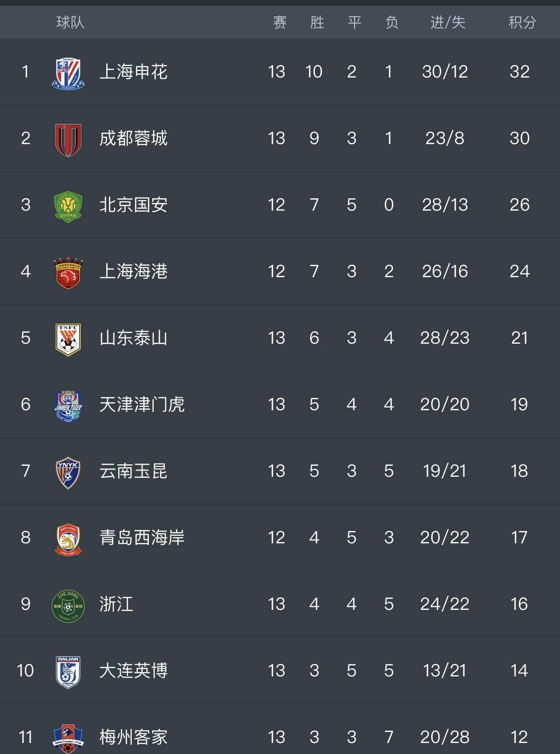Select the 胜 wins column header

tap(317, 23)
